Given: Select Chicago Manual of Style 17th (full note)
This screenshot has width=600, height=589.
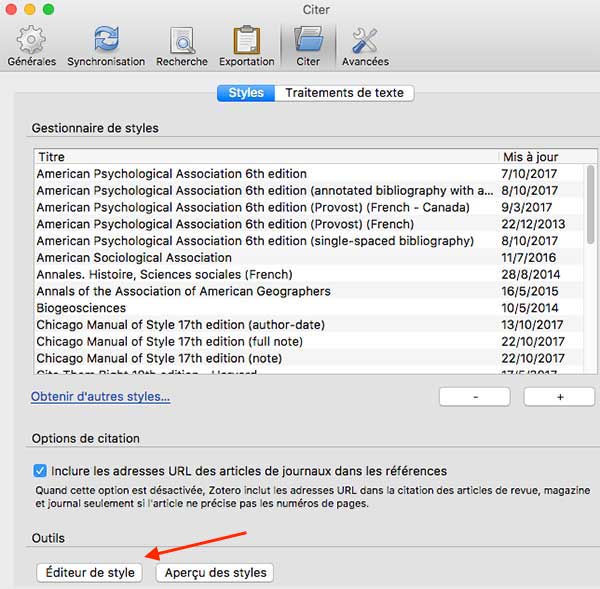Looking at the screenshot, I should [x=308, y=341].
